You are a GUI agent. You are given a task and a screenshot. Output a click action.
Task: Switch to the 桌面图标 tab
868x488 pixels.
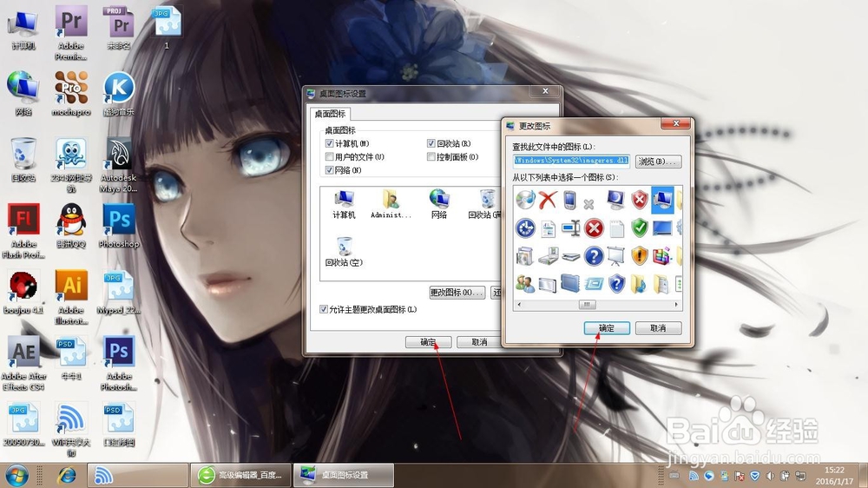[x=330, y=114]
